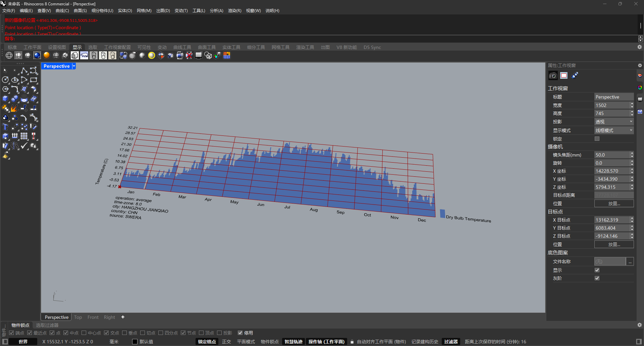Image resolution: width=644 pixels, height=346 pixels.
Task: Select the rectangle tool
Action: pyautogui.click(x=34, y=80)
